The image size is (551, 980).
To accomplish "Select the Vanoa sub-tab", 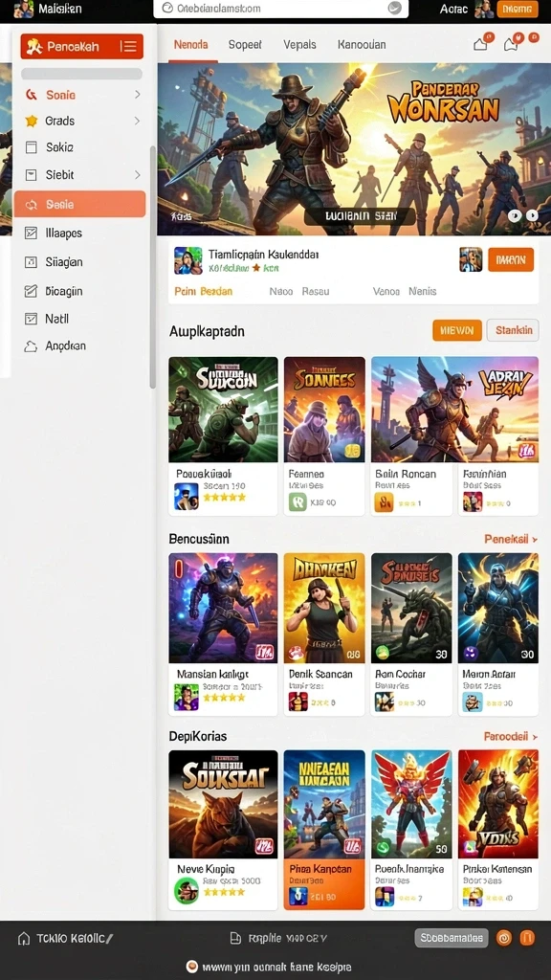I will tap(386, 291).
